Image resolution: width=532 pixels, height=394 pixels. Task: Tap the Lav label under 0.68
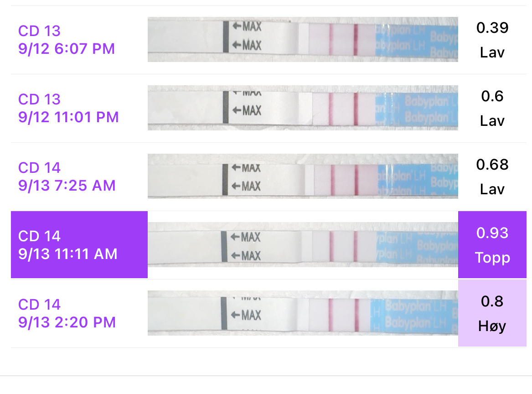[x=492, y=189]
